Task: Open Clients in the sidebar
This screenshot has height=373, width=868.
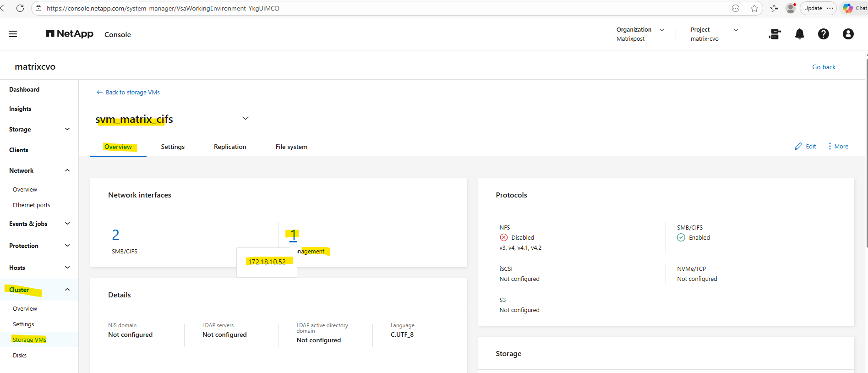Action: (x=18, y=150)
